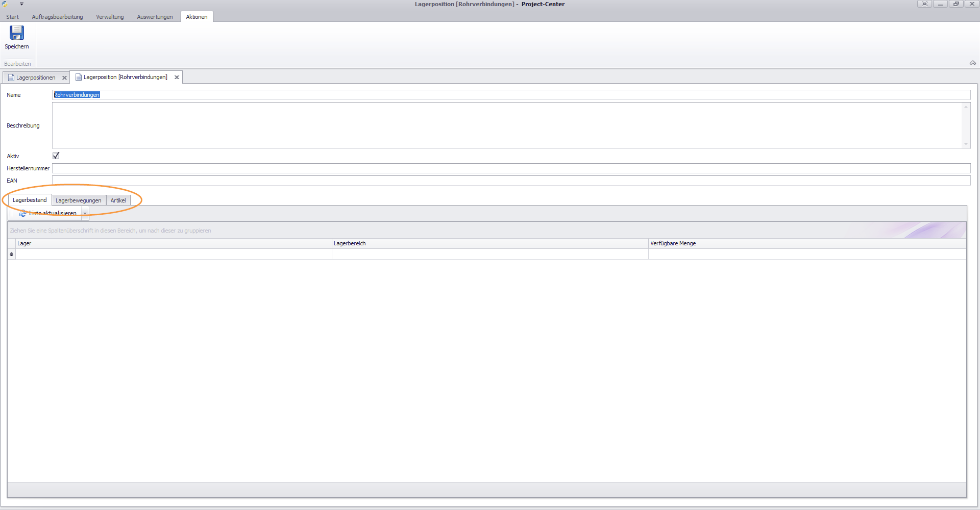Switch to the Lagerbewegungen tab
This screenshot has width=980, height=510.
coord(78,200)
